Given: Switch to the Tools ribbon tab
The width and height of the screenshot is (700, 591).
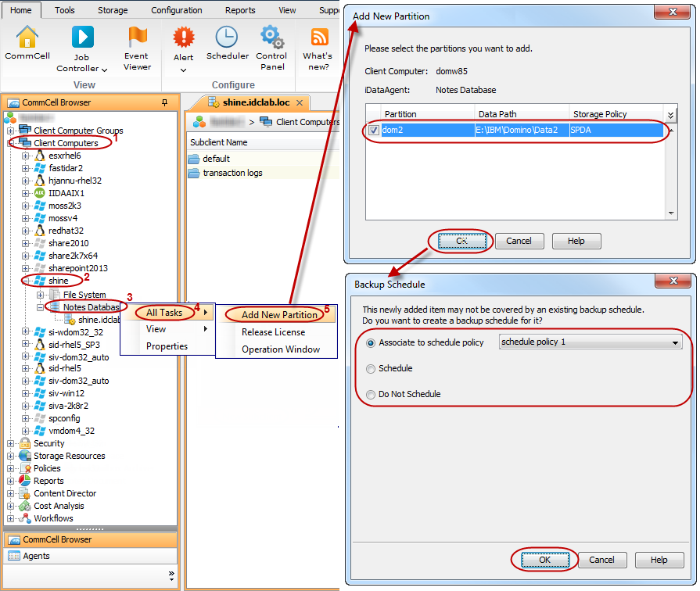Looking at the screenshot, I should click(65, 10).
